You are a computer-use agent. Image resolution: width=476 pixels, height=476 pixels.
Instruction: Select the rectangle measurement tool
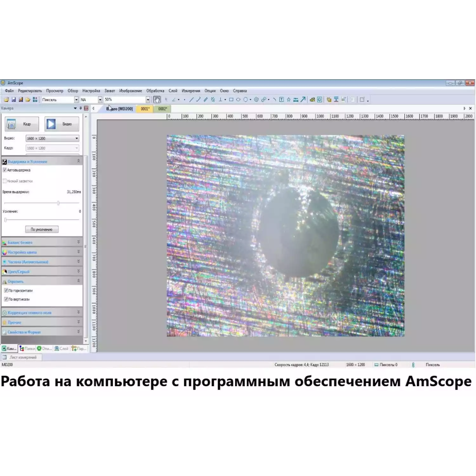231,100
